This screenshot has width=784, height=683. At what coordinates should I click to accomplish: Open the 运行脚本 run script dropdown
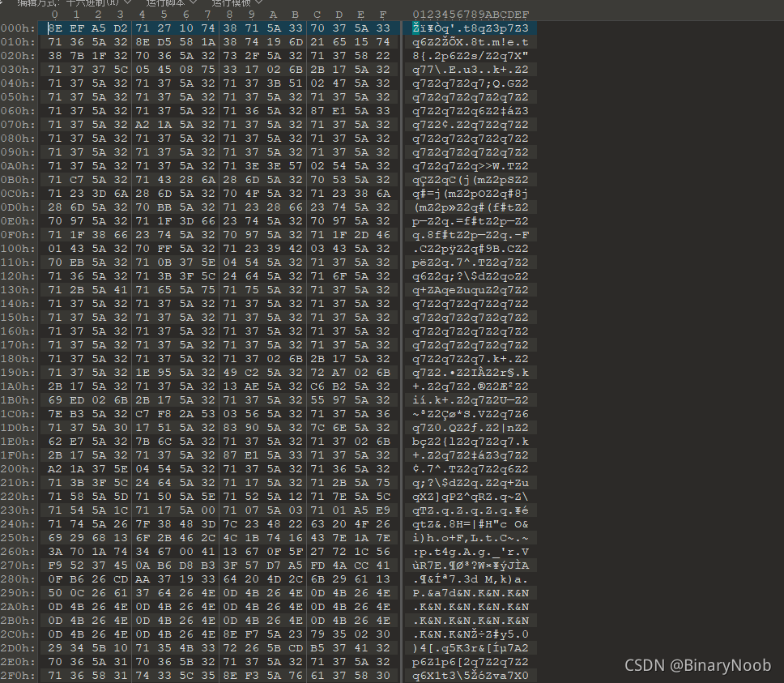pyautogui.click(x=172, y=2)
